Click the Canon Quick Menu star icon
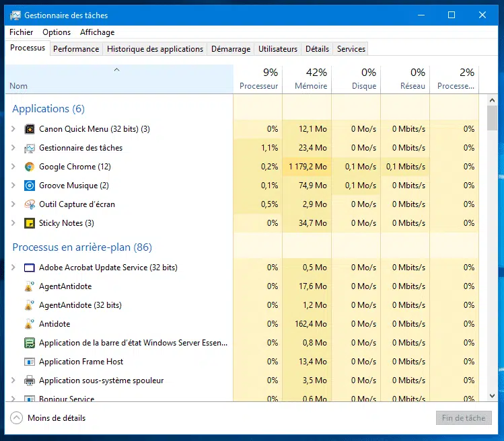The width and height of the screenshot is (504, 441). (30, 129)
